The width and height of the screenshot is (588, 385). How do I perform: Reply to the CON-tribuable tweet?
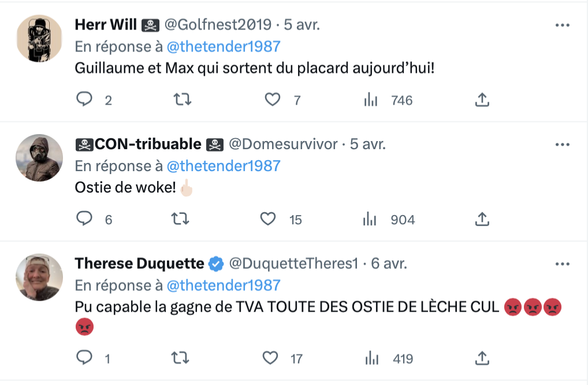(x=84, y=219)
